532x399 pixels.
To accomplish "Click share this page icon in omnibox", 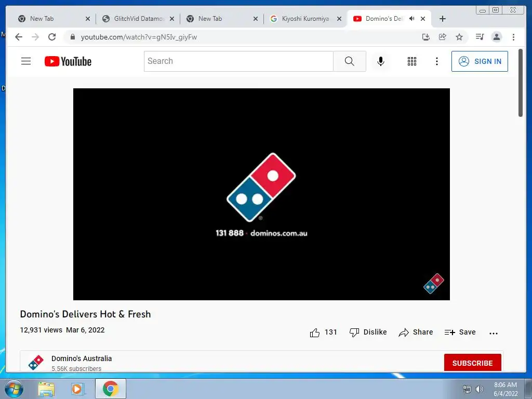I will click(x=443, y=37).
